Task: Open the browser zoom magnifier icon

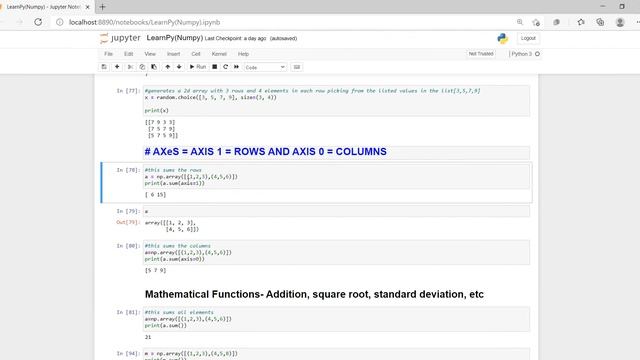Action: tap(520, 22)
